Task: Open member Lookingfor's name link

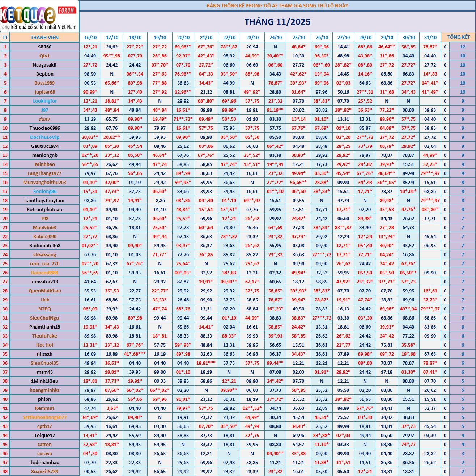Action: pos(44,101)
